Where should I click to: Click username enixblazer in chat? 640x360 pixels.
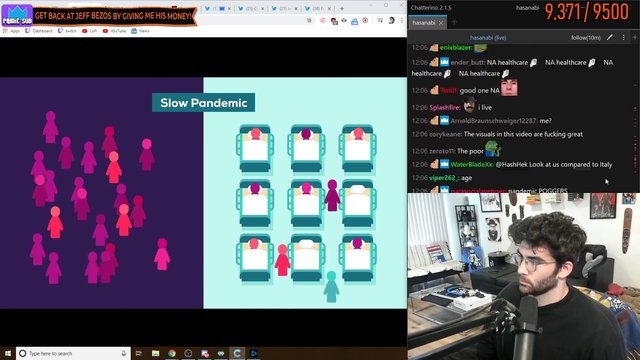456,48
